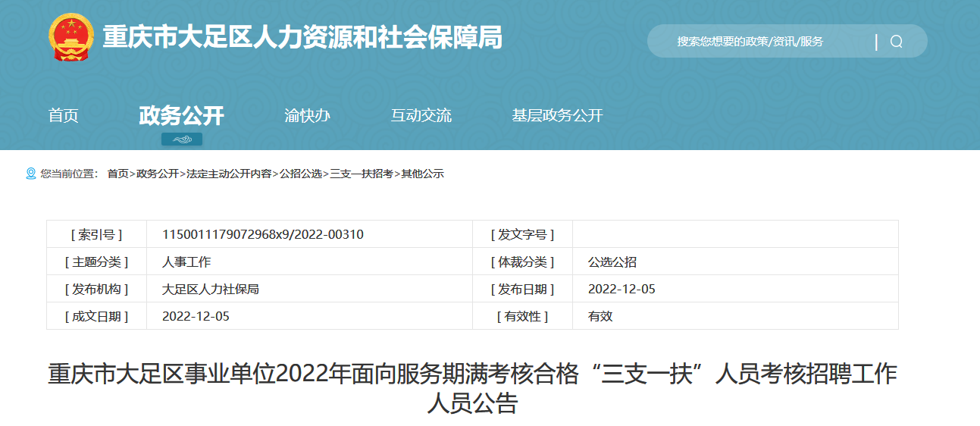Click the 大足区人力社保局 value cell

pyautogui.click(x=309, y=289)
